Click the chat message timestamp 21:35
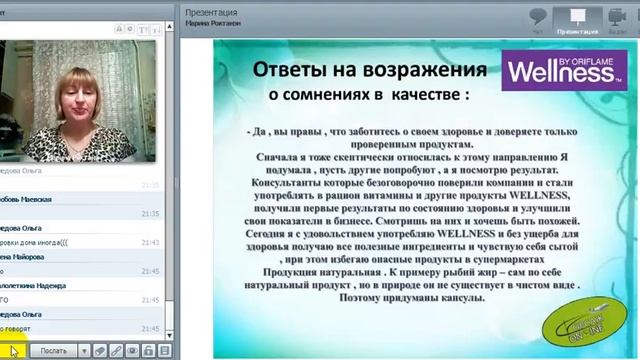The image size is (640, 360). tap(150, 214)
